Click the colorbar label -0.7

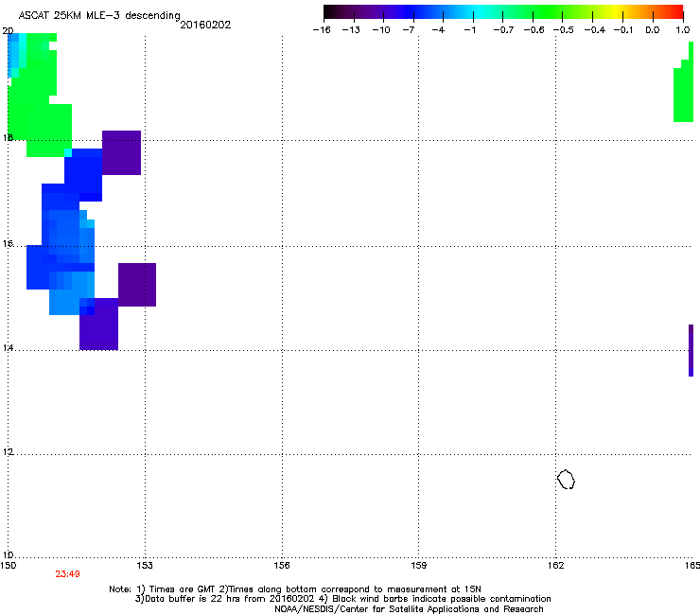pos(503,30)
